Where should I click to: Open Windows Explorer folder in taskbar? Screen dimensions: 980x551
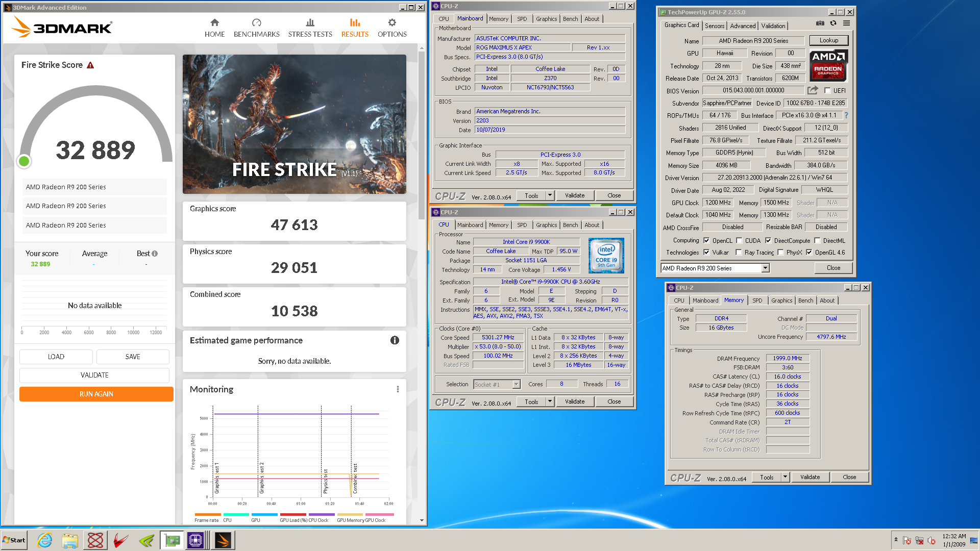pos(70,540)
